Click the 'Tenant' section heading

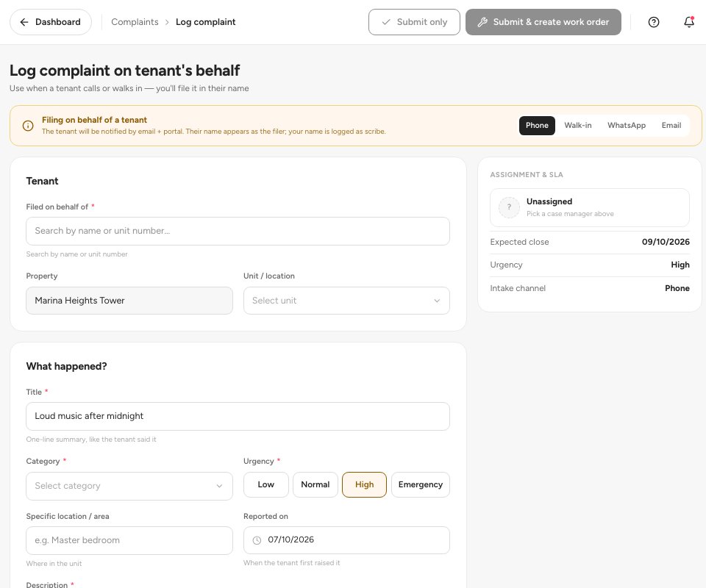coord(43,181)
